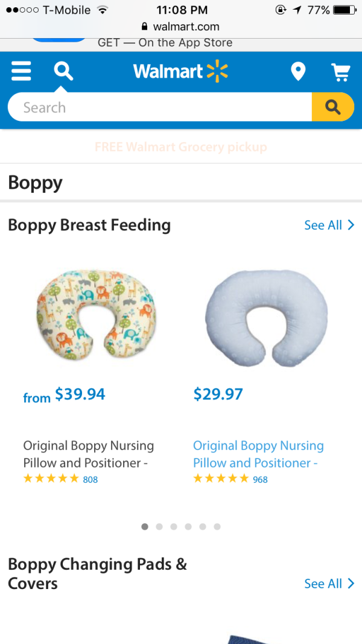Select the third carousel page dot
This screenshot has width=362, height=644.
[174, 527]
